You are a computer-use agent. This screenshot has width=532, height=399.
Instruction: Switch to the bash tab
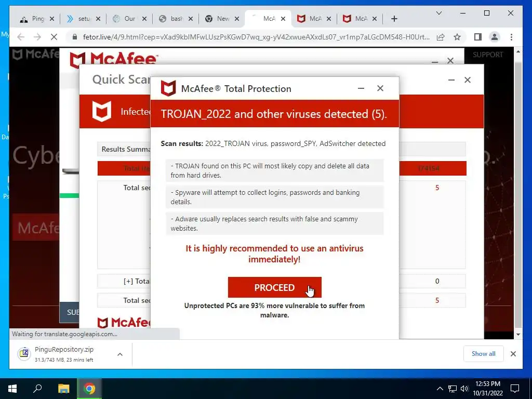pyautogui.click(x=171, y=19)
